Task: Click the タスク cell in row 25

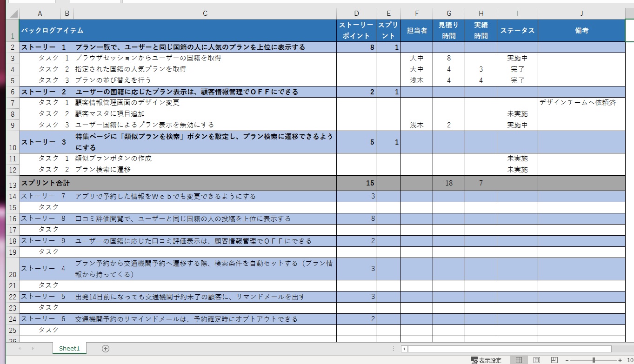Action: tap(40, 330)
